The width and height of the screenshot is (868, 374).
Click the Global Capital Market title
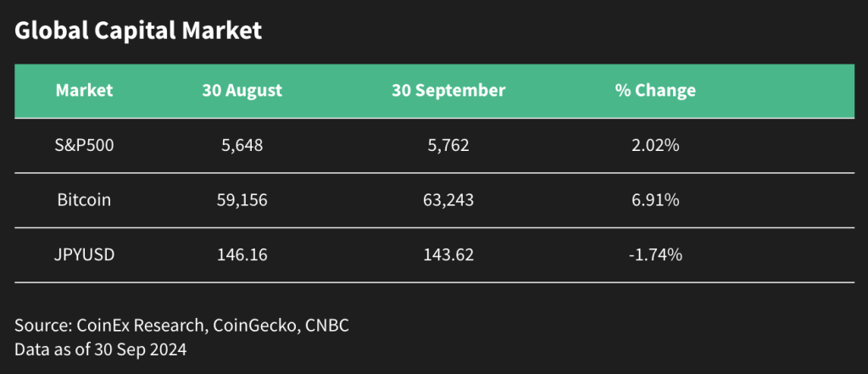[138, 31]
